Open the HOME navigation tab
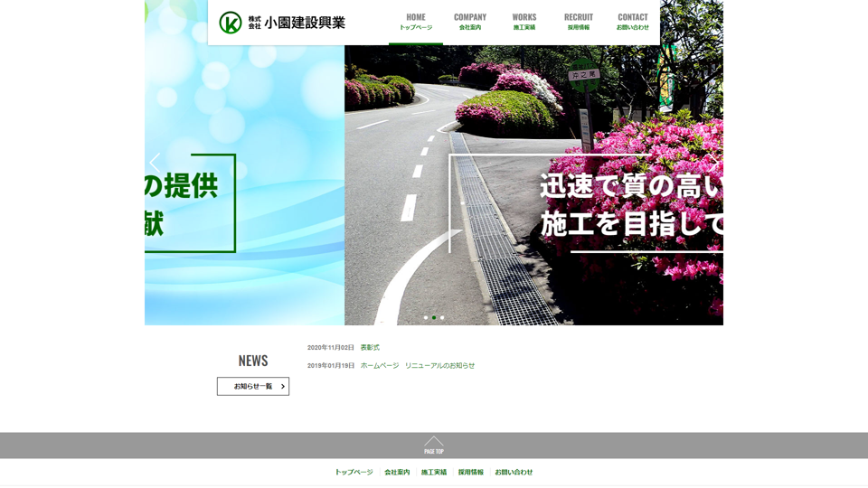Image resolution: width=868 pixels, height=488 pixels. [x=416, y=22]
